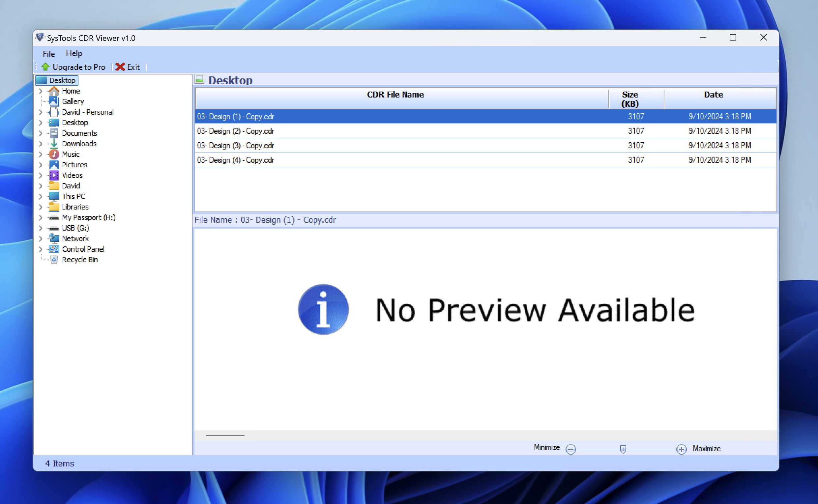Click the Videos folder icon
Viewport: 818px width, 504px height.
[x=54, y=175]
